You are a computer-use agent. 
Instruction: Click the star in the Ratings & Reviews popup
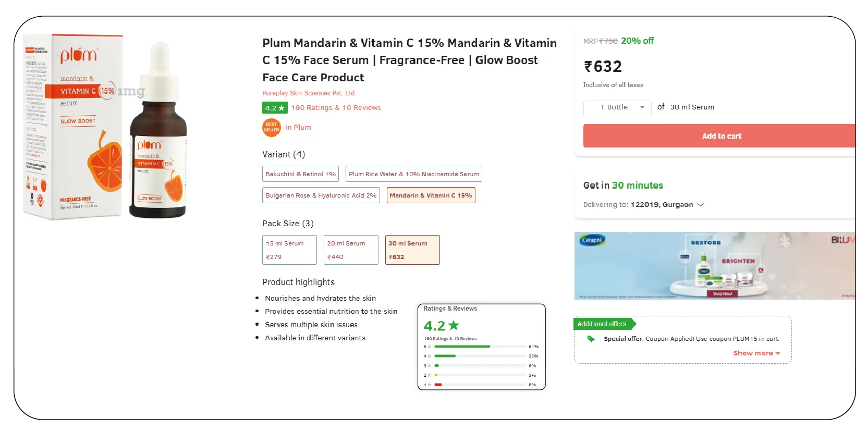(x=454, y=325)
